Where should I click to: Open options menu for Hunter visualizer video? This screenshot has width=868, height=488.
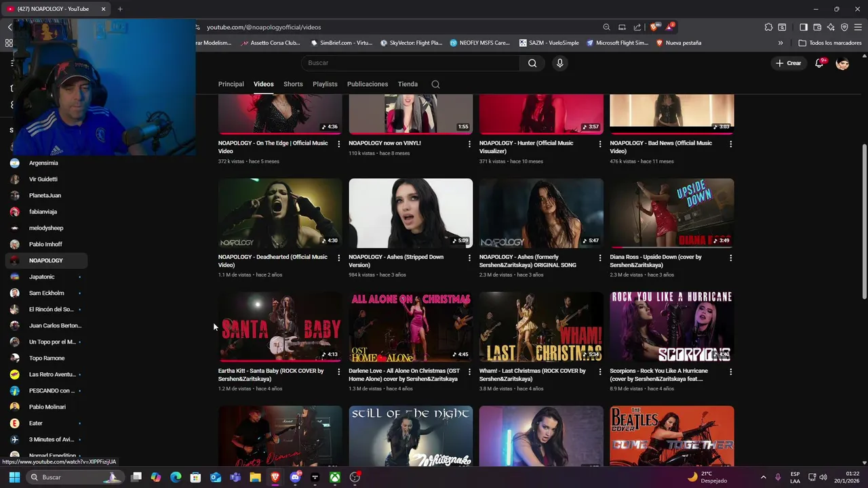click(600, 144)
